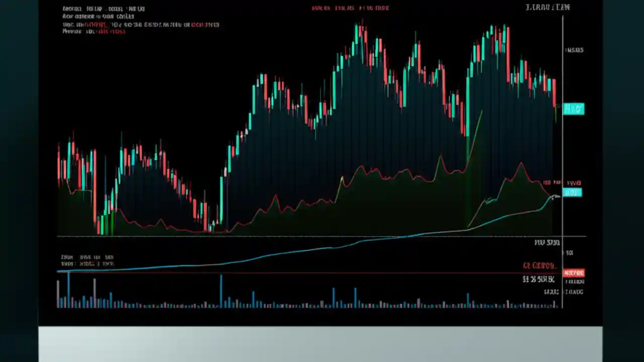The height and width of the screenshot is (362, 644).
Task: Click the red price label on the right axis
Action: [x=574, y=273]
